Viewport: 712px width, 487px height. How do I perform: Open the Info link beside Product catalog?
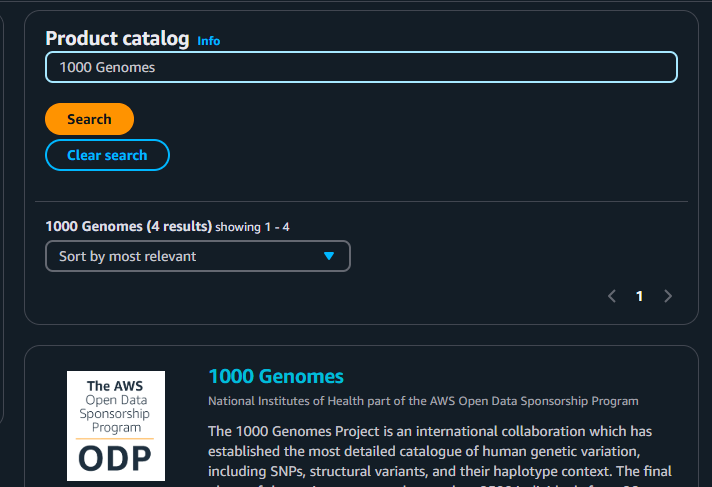coord(208,41)
